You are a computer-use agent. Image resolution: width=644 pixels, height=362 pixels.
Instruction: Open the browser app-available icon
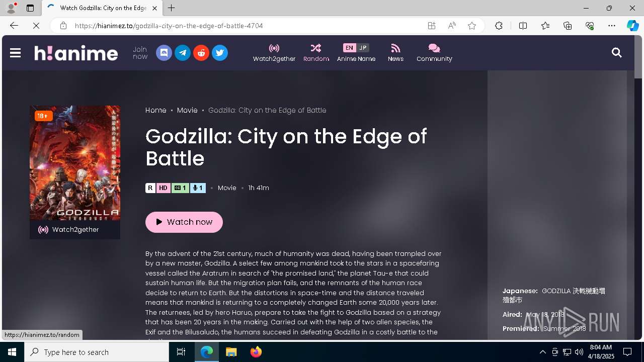pos(432,26)
